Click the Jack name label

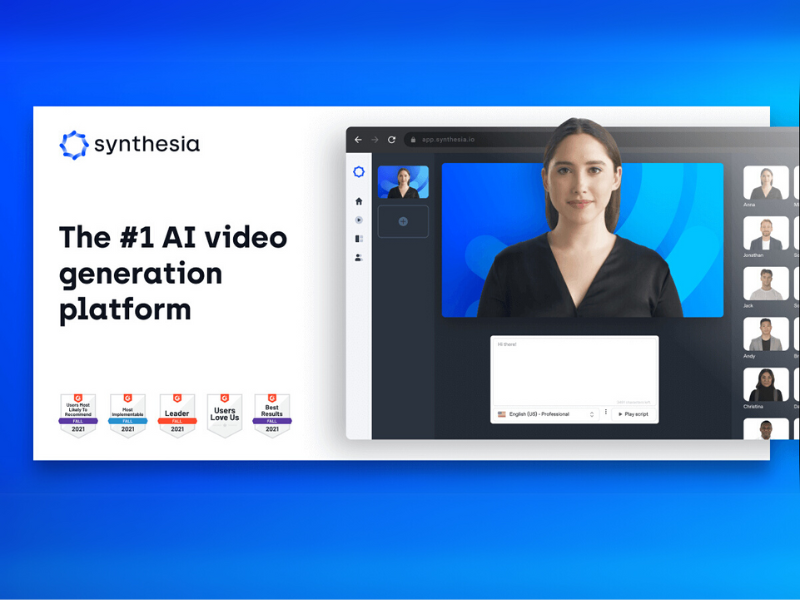point(748,306)
